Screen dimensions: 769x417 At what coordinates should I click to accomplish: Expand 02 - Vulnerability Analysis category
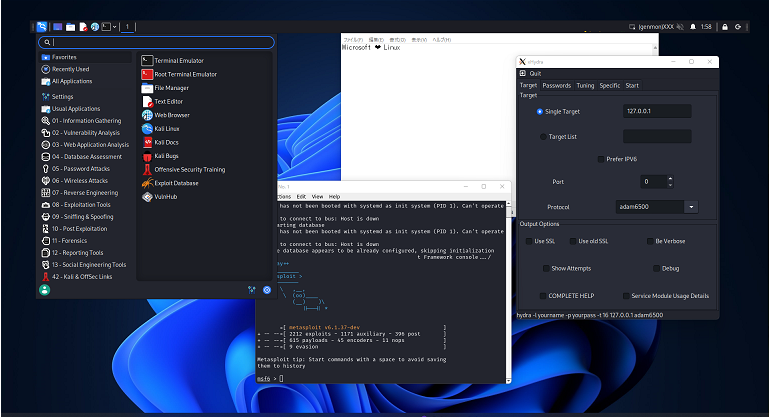pos(86,132)
